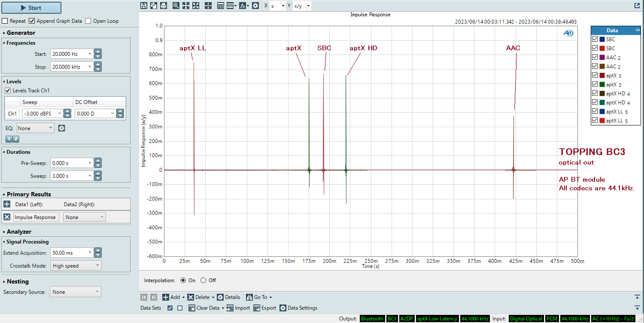Viewport: 644px width, 323px height.
Task: Open the fx derived function icon
Action: 243,6
